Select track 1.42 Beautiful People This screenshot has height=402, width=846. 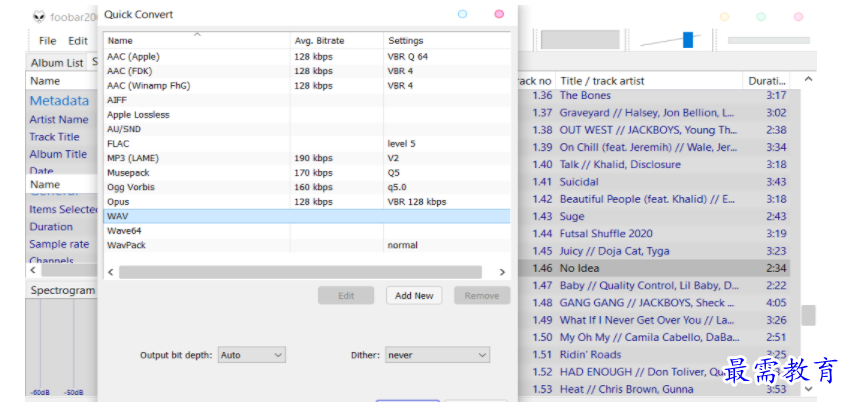click(x=653, y=199)
